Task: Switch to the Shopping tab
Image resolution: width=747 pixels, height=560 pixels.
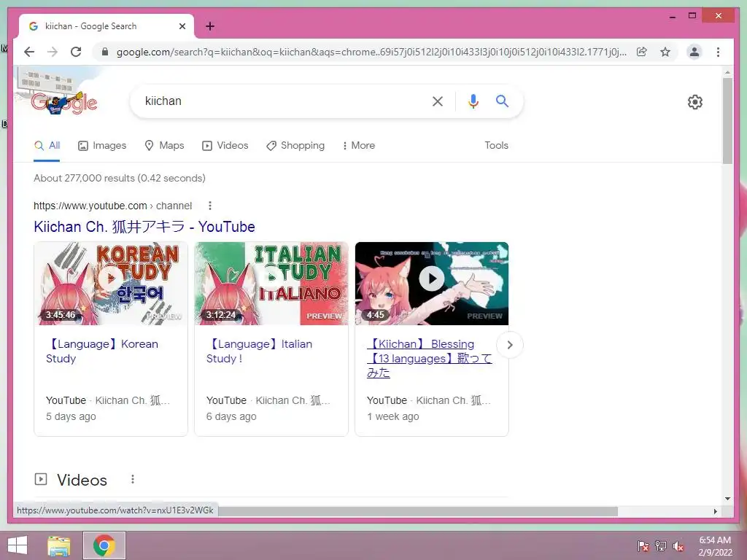Action: click(295, 145)
